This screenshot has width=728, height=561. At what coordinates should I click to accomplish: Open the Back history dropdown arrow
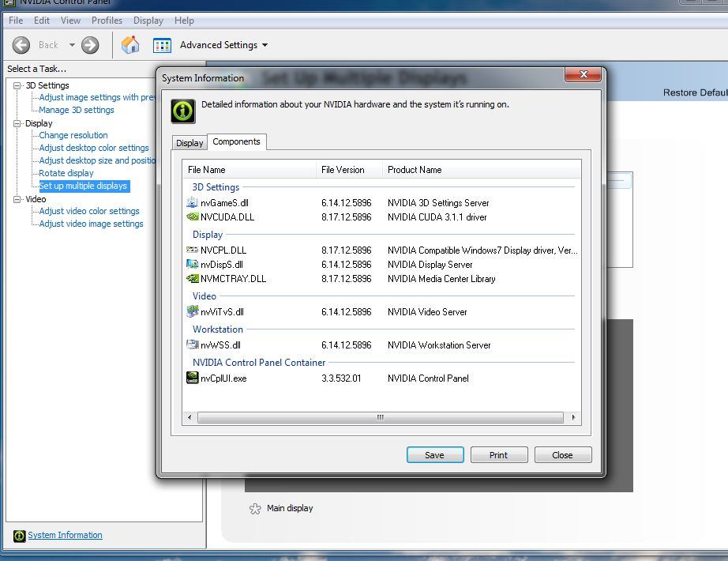point(72,45)
